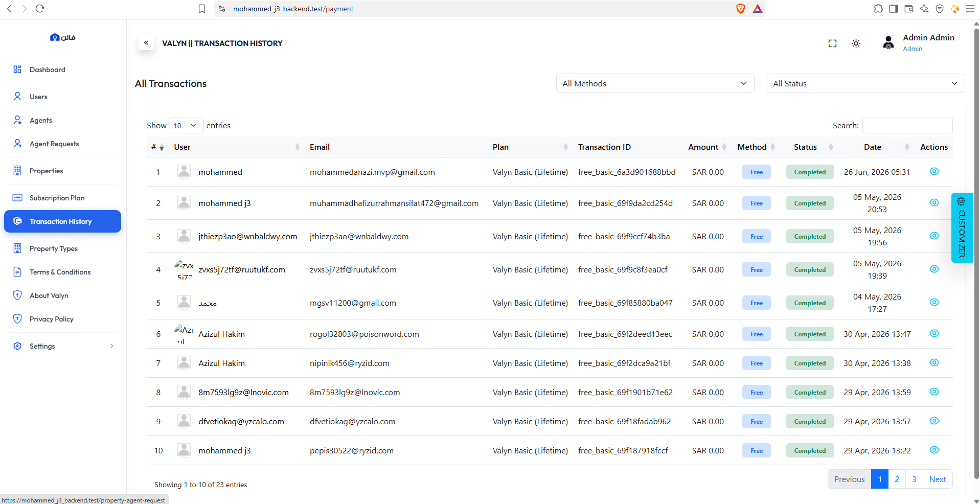Sort table by Method column
The height and width of the screenshot is (504, 980).
(x=757, y=147)
